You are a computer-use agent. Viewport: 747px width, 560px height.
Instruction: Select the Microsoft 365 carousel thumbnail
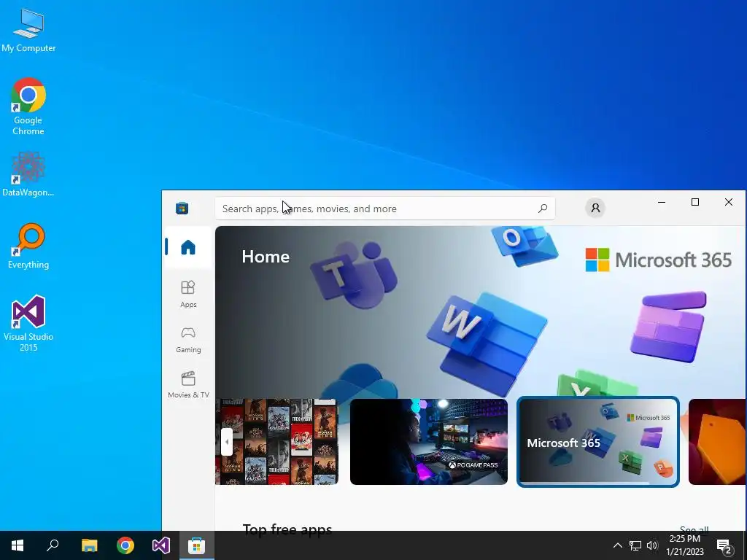pos(598,442)
